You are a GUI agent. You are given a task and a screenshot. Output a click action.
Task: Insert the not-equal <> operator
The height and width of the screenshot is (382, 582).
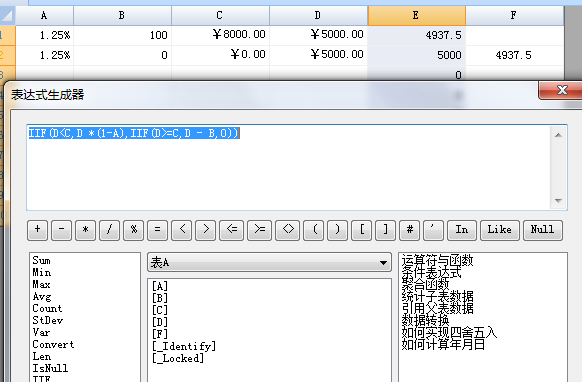click(x=288, y=230)
